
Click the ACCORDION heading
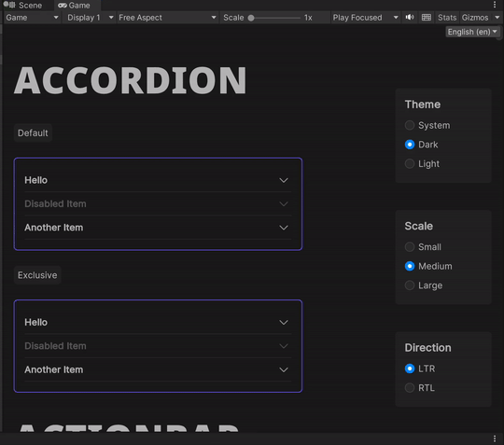tap(130, 80)
